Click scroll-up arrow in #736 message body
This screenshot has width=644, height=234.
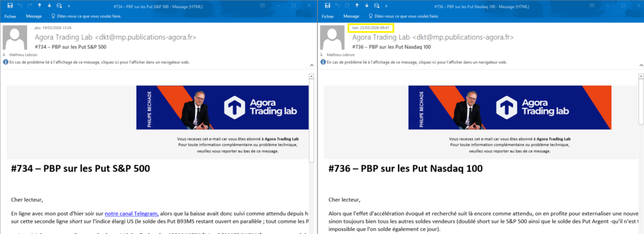click(x=640, y=76)
